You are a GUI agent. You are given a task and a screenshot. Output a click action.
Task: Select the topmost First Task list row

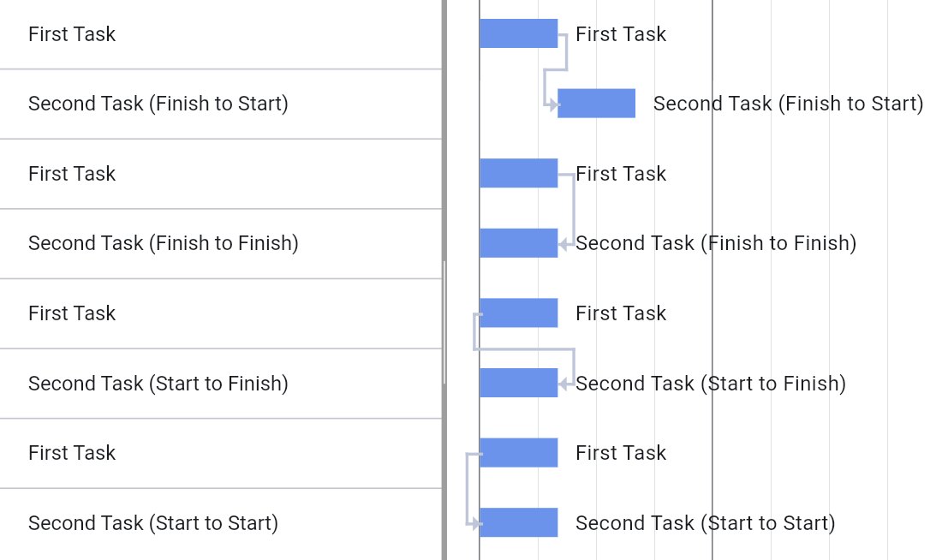point(72,34)
